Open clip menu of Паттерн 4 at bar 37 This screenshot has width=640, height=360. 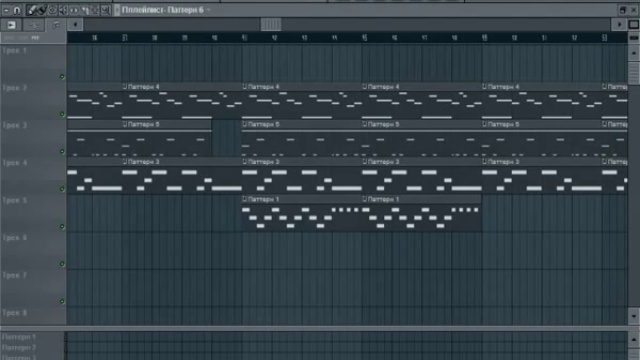click(x=125, y=87)
